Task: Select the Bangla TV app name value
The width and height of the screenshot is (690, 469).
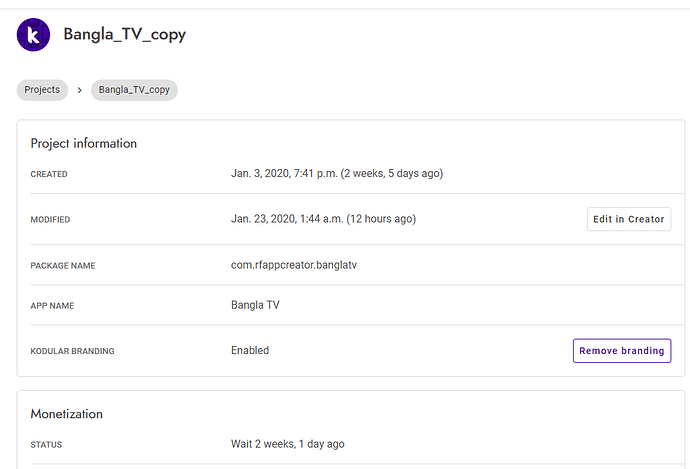Action: [x=255, y=305]
